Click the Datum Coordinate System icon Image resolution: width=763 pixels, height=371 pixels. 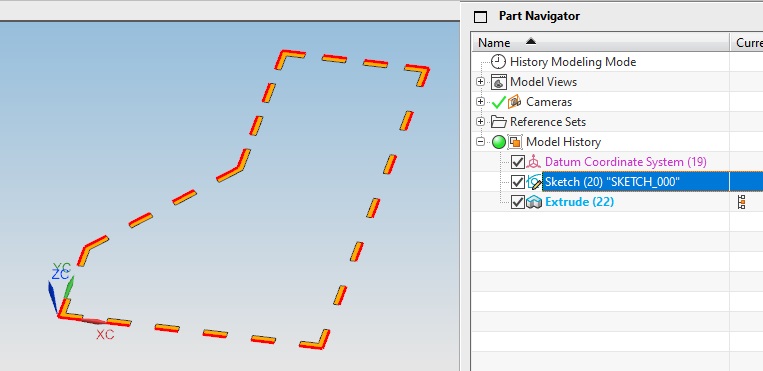point(534,162)
